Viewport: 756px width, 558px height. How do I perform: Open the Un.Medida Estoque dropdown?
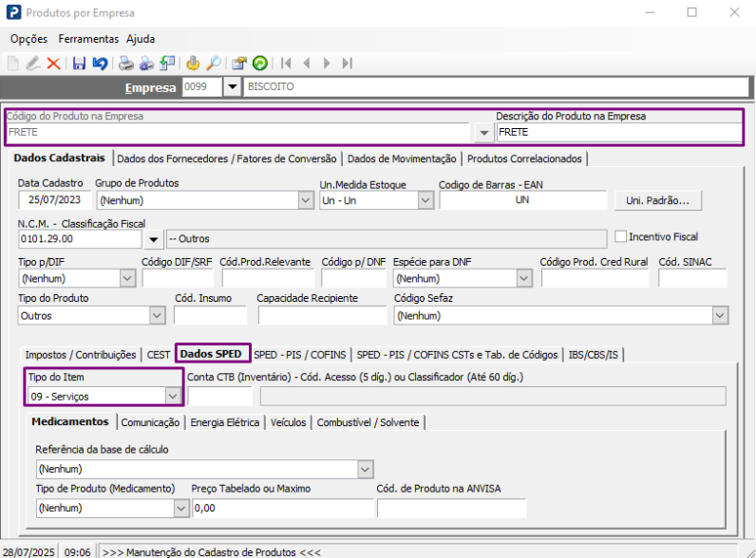coord(425,200)
